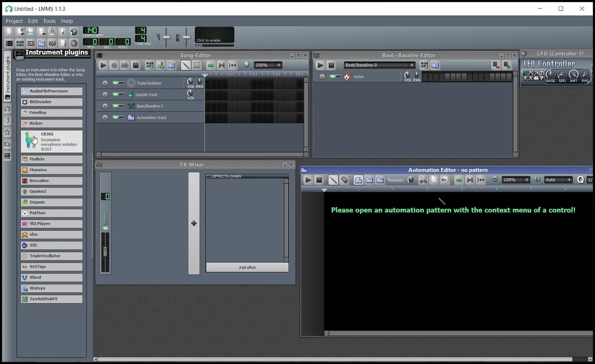Add beat/bassline track in Song-Editor
The width and height of the screenshot is (595, 364).
pyautogui.click(x=150, y=65)
